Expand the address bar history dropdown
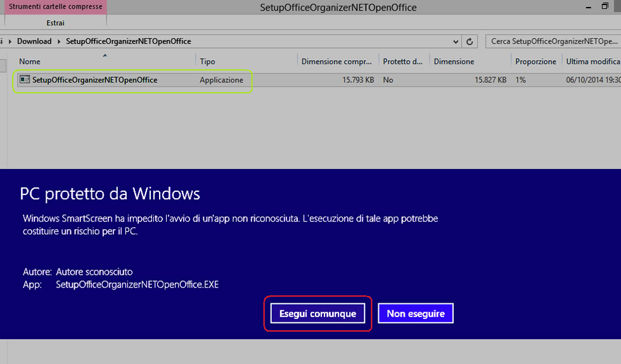The width and height of the screenshot is (621, 364). click(x=456, y=41)
